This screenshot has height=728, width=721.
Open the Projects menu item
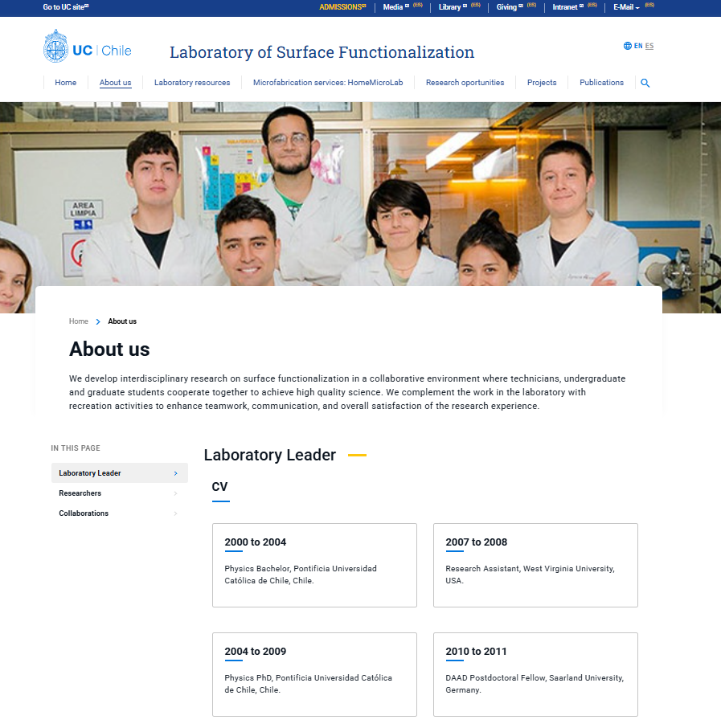[x=542, y=83]
